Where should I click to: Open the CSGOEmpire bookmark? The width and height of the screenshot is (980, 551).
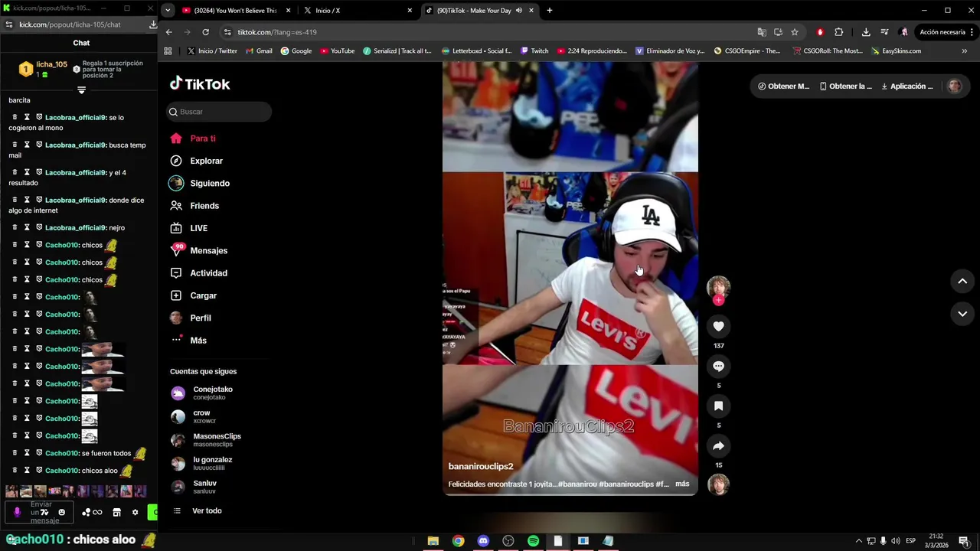(746, 51)
